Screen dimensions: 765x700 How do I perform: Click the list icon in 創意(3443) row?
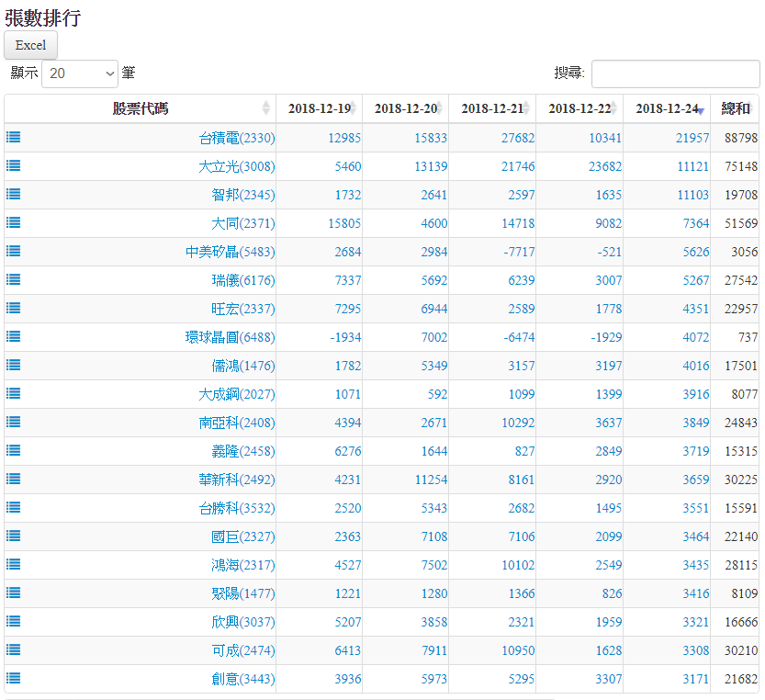coord(14,679)
